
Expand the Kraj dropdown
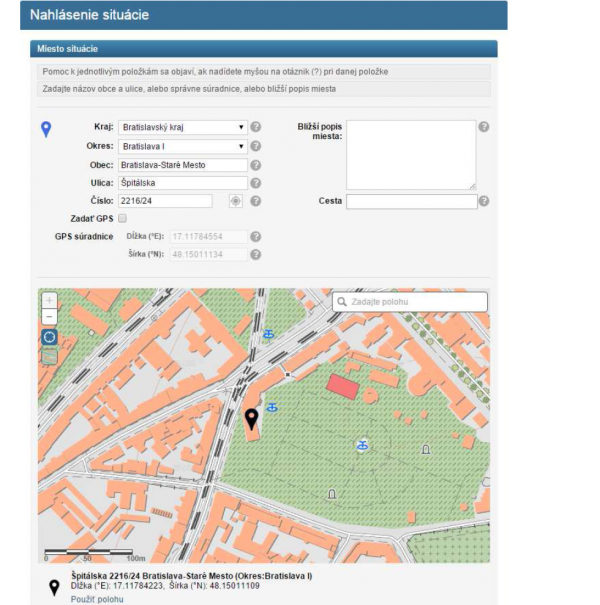click(183, 127)
